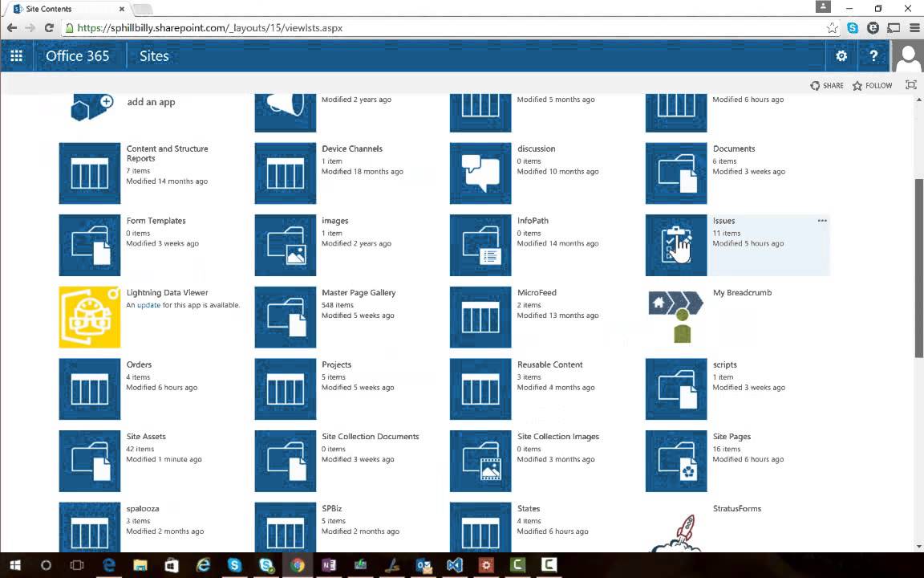Open the spalooza list icon

90,527
